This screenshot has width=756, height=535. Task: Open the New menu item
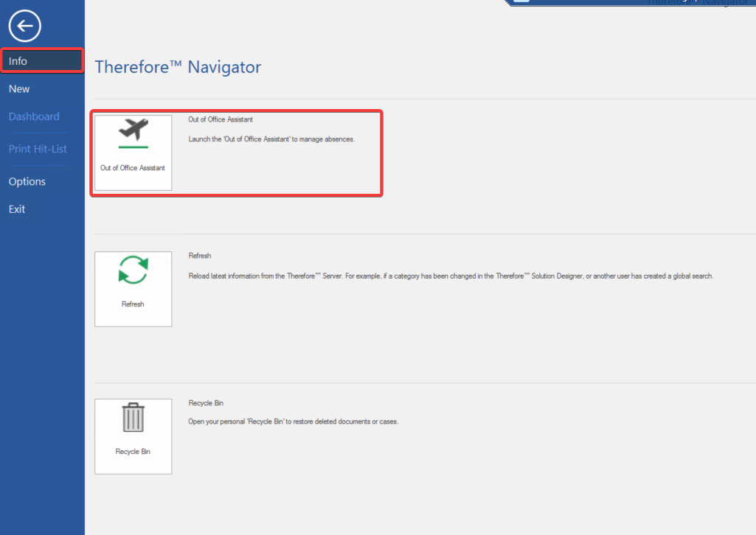pyautogui.click(x=19, y=89)
